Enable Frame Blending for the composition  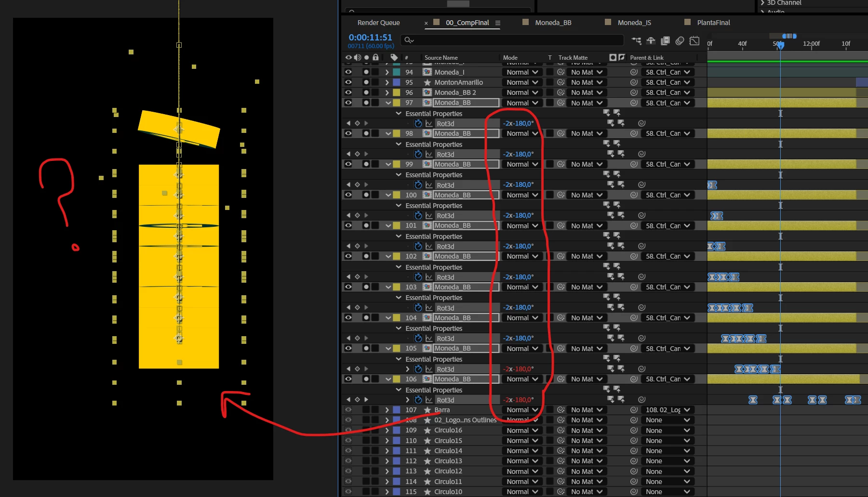coord(665,41)
